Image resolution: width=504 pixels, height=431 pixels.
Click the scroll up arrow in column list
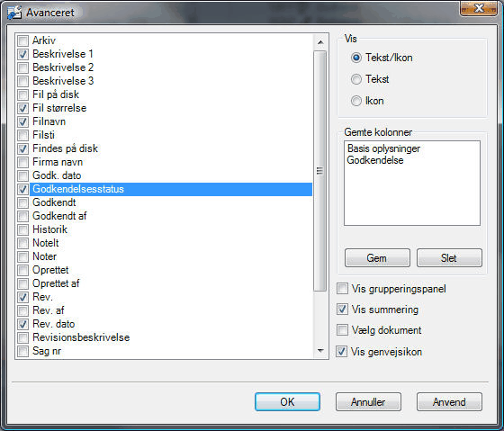point(320,42)
